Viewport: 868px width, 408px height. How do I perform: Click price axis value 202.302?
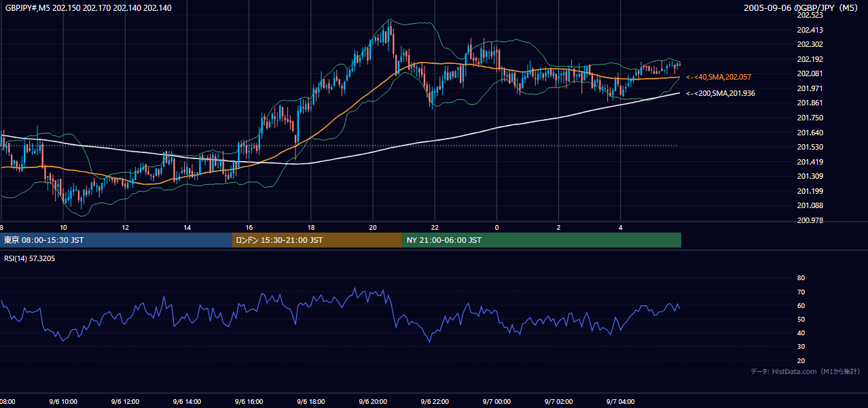pos(810,44)
